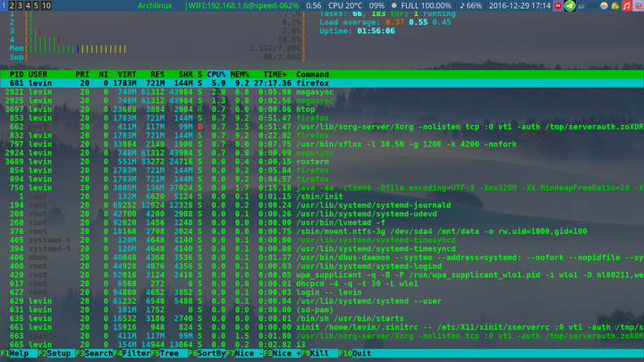
Task: Click F7 Nice - in htop footer
Action: [x=244, y=353]
